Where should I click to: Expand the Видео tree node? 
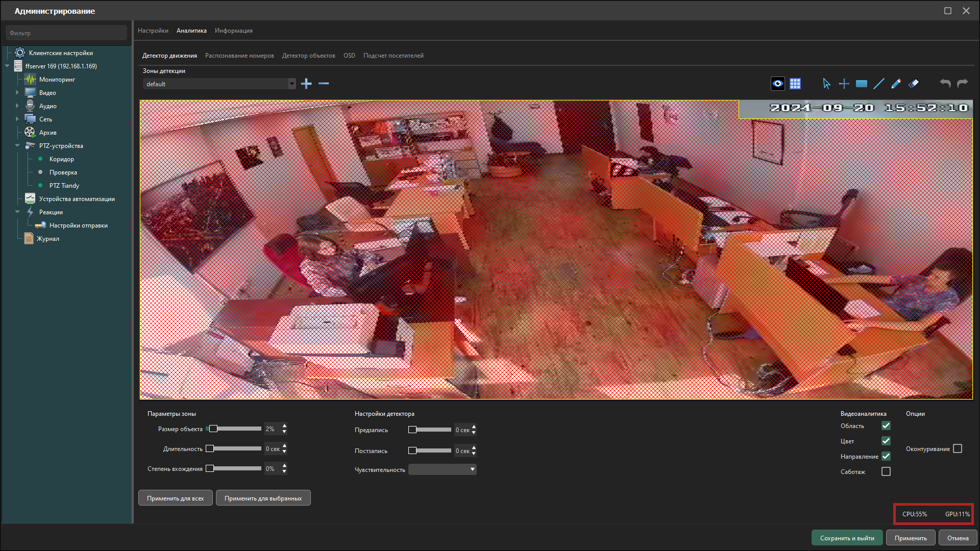[17, 92]
